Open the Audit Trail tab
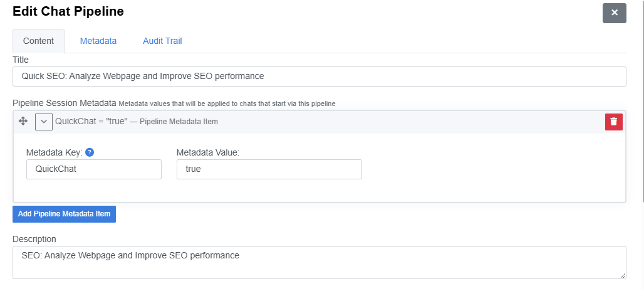644x291 pixels. pos(162,41)
